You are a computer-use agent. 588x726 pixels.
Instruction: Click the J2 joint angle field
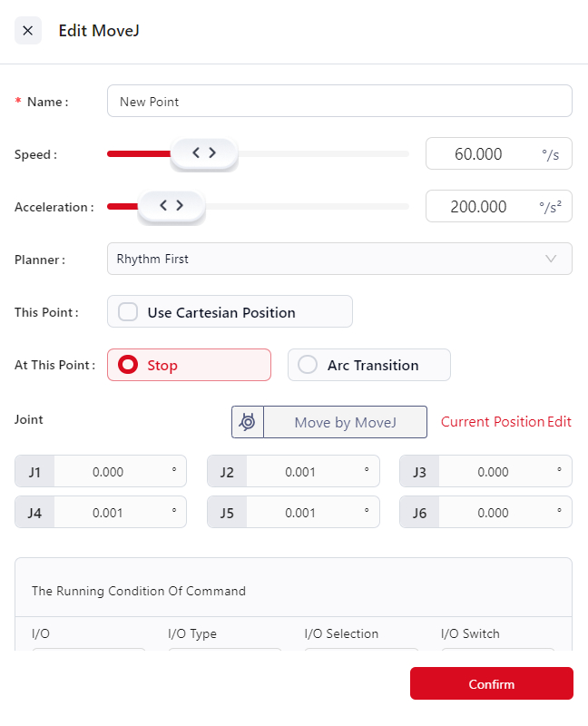[301, 472]
